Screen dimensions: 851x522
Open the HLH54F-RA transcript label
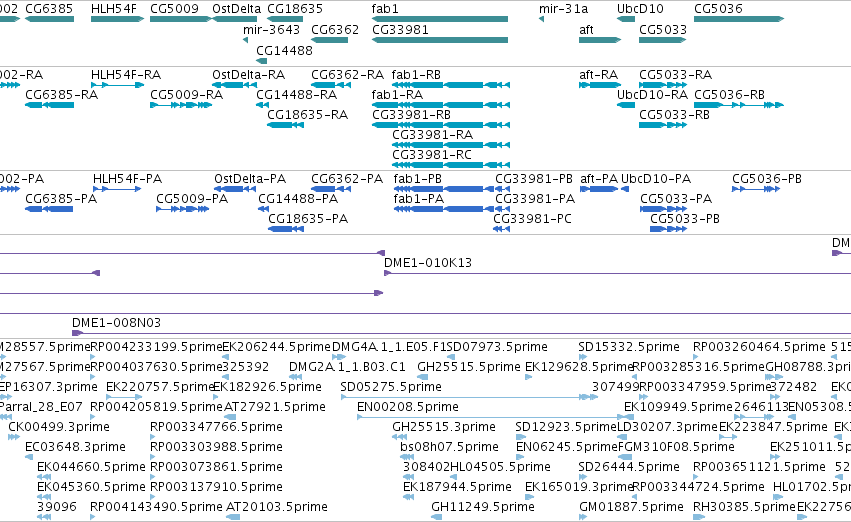(x=126, y=74)
